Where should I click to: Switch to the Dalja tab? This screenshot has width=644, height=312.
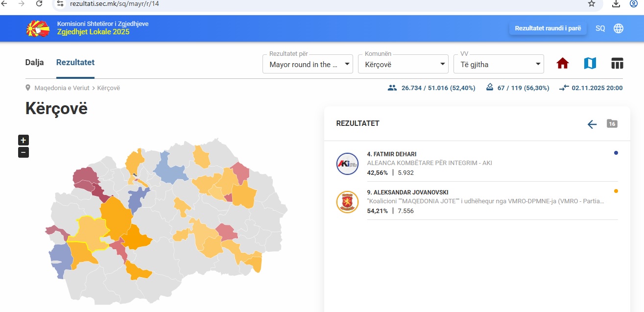point(34,63)
